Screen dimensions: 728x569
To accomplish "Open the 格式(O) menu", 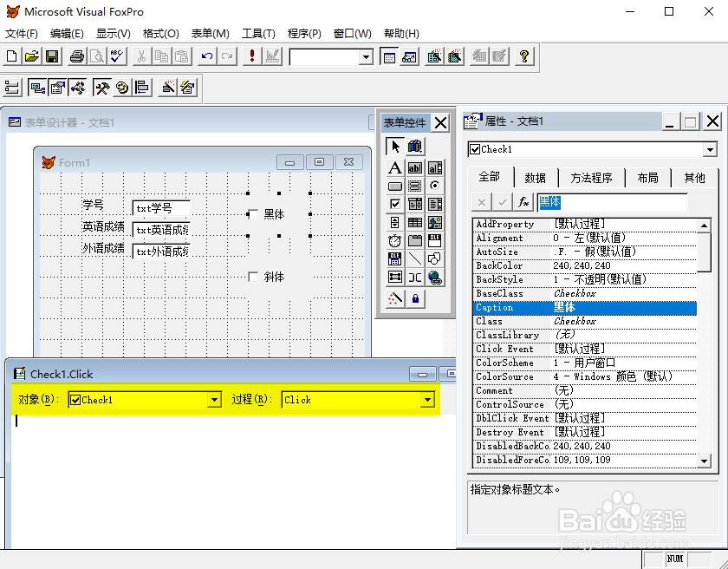I will (160, 34).
